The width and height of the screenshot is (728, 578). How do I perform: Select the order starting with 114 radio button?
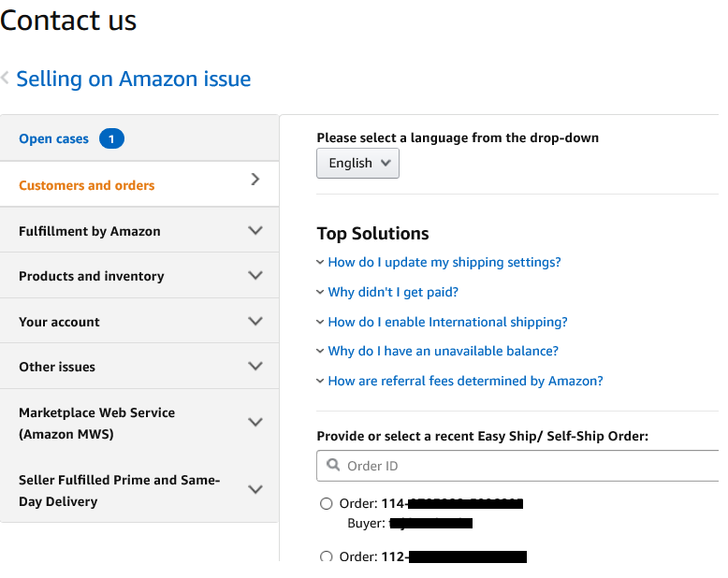327,504
